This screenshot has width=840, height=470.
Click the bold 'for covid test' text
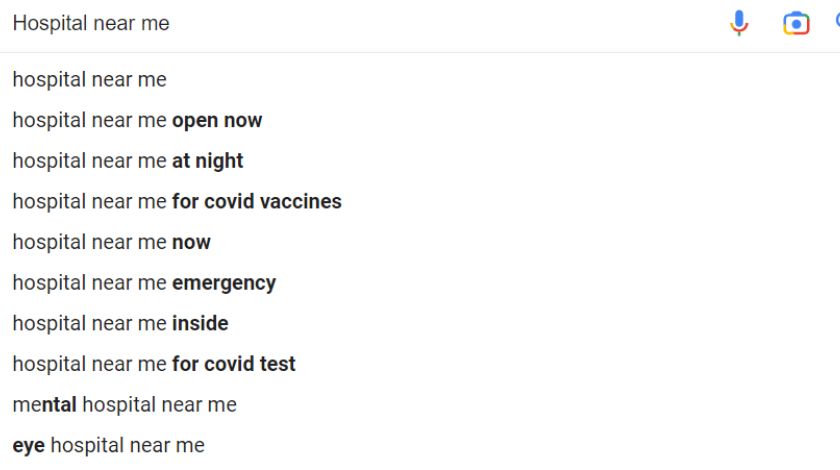[x=234, y=364]
